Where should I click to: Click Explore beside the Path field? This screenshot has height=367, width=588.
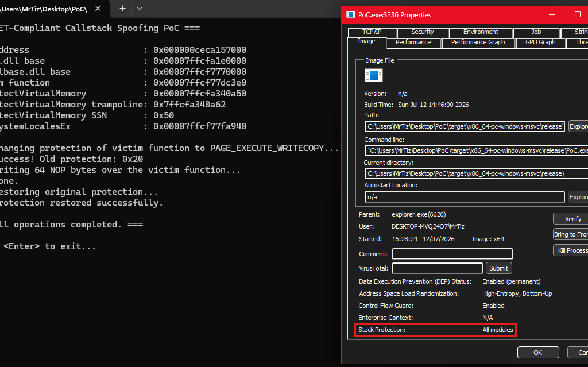(x=578, y=126)
